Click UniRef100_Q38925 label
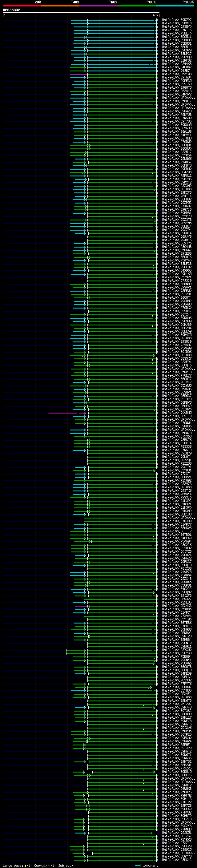This screenshot has height=868, width=197. [177, 850]
